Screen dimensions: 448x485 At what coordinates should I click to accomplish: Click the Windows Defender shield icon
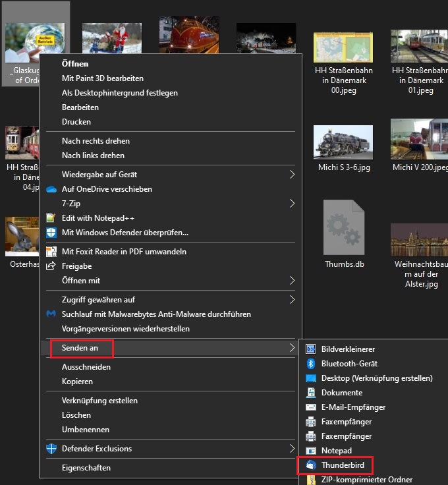[51, 233]
